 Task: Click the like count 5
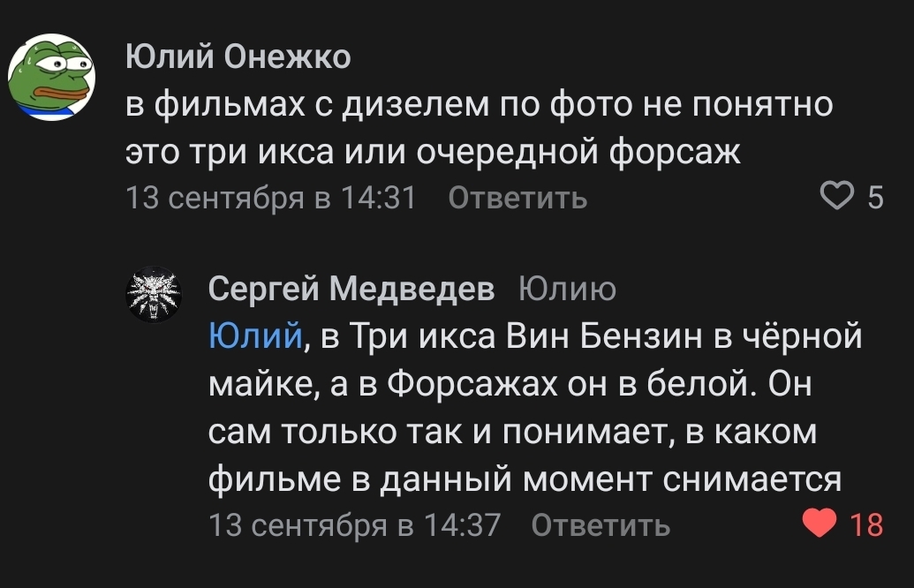tap(875, 198)
